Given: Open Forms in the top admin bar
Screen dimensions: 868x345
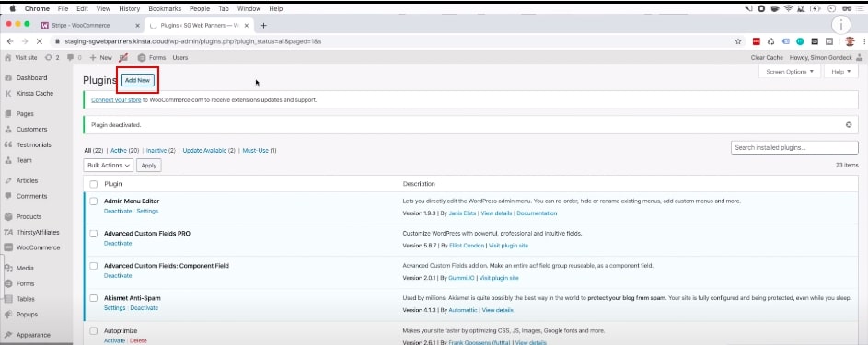Looking at the screenshot, I should pyautogui.click(x=152, y=57).
